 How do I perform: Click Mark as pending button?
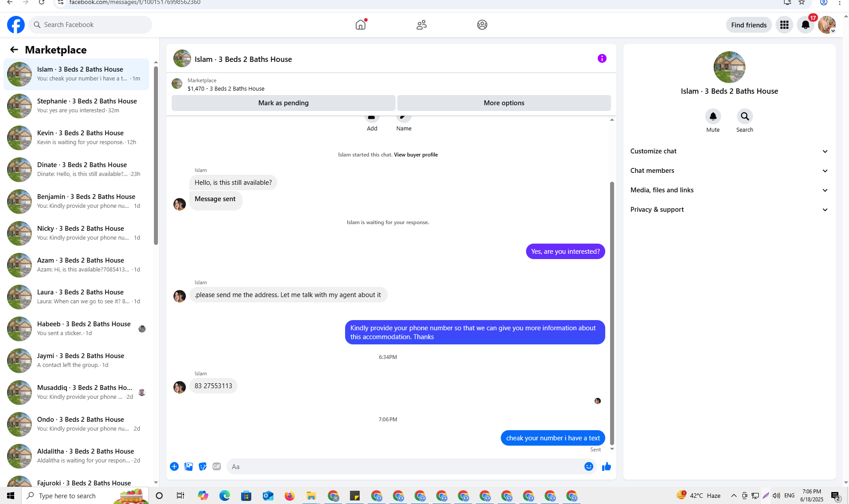tap(284, 103)
